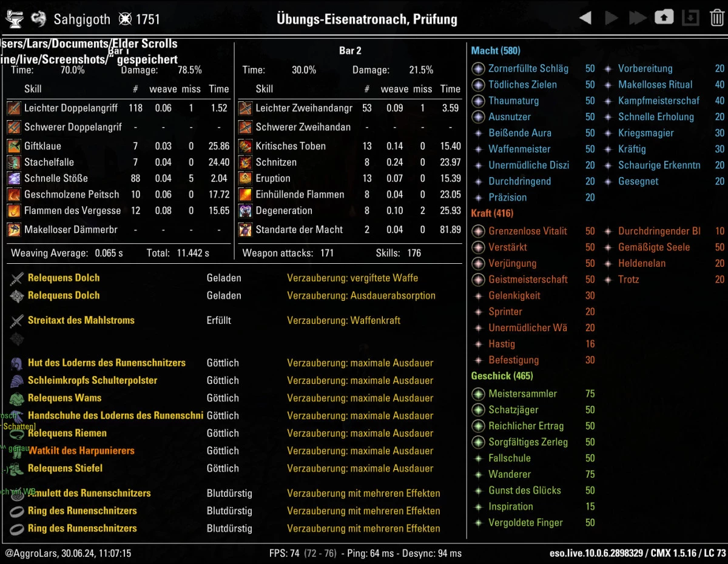This screenshot has height=564, width=728.
Task: Click the Makelloses Ritual champion skill
Action: 655,85
